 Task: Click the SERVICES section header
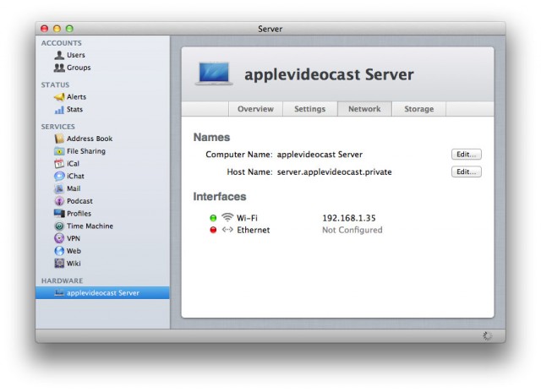tap(58, 127)
